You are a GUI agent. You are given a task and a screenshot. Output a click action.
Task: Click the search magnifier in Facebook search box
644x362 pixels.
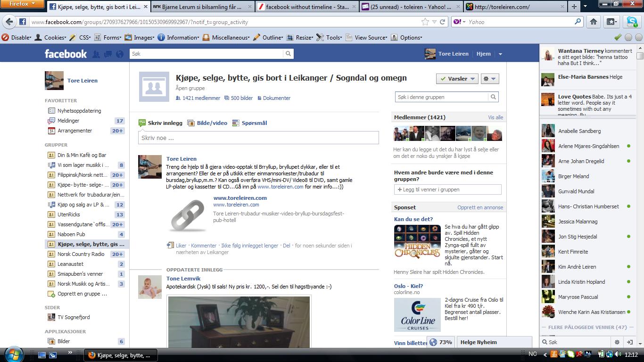coord(288,54)
